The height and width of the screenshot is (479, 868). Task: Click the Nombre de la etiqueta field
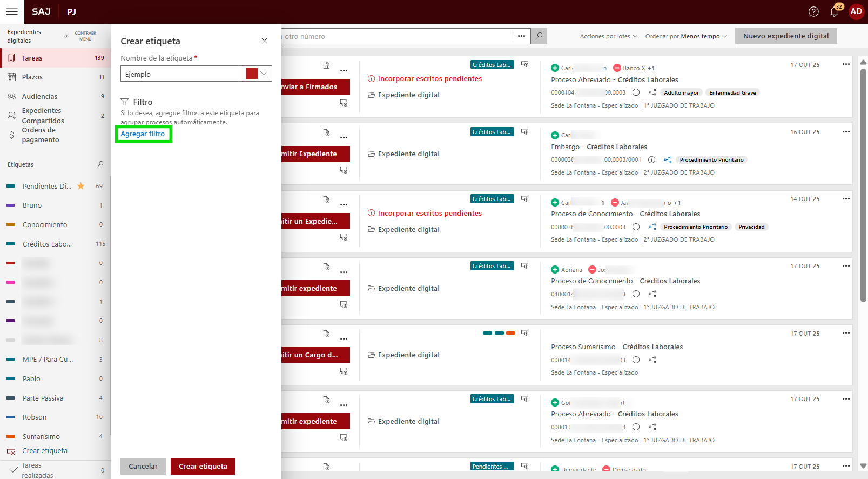click(x=179, y=74)
